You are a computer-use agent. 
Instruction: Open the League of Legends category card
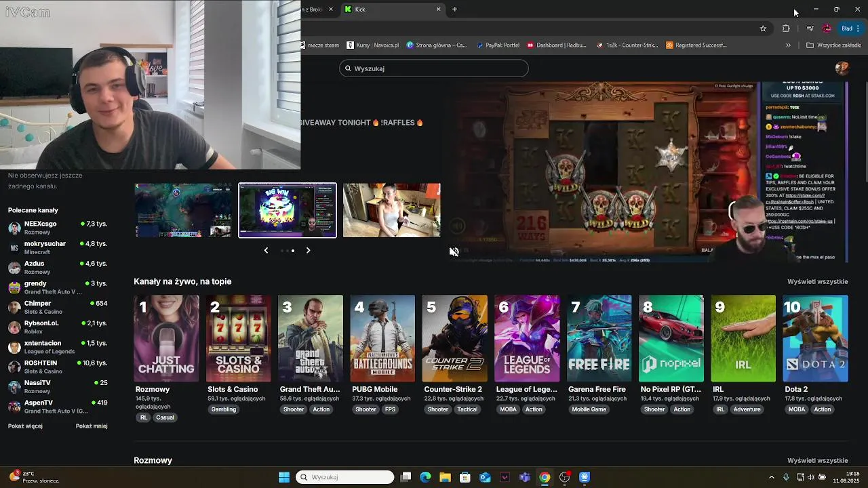[527, 338]
